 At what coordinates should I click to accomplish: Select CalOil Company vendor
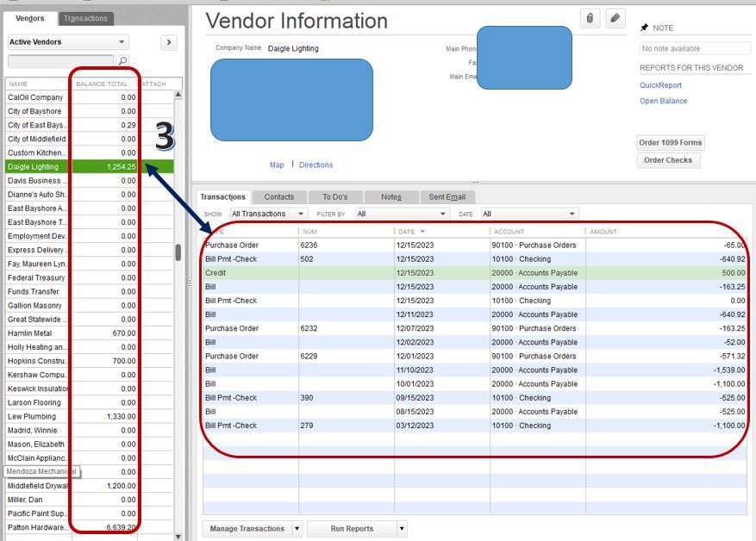tap(89, 97)
